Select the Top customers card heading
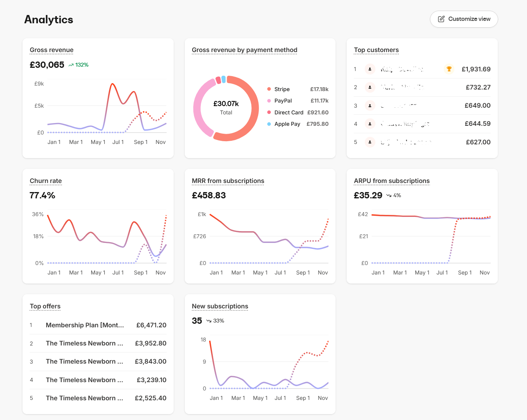Screen dimensions: 527x420 tap(376, 50)
